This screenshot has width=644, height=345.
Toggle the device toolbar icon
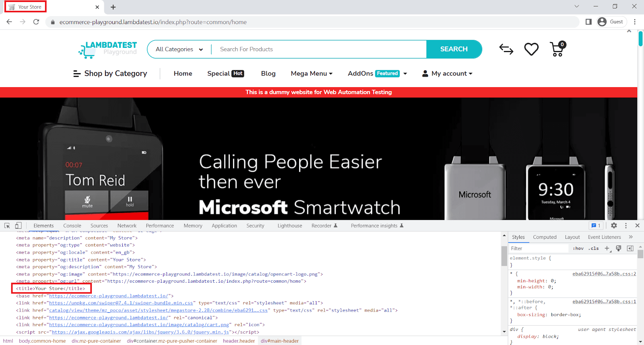coord(18,226)
